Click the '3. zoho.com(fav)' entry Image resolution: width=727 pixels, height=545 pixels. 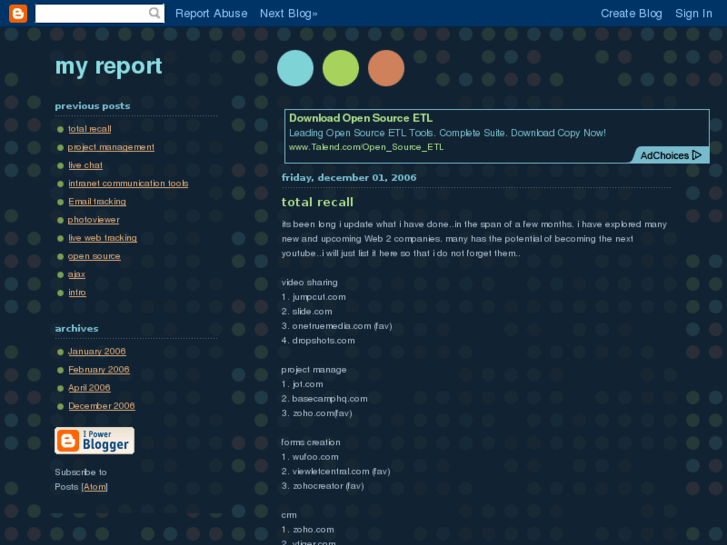(317, 413)
